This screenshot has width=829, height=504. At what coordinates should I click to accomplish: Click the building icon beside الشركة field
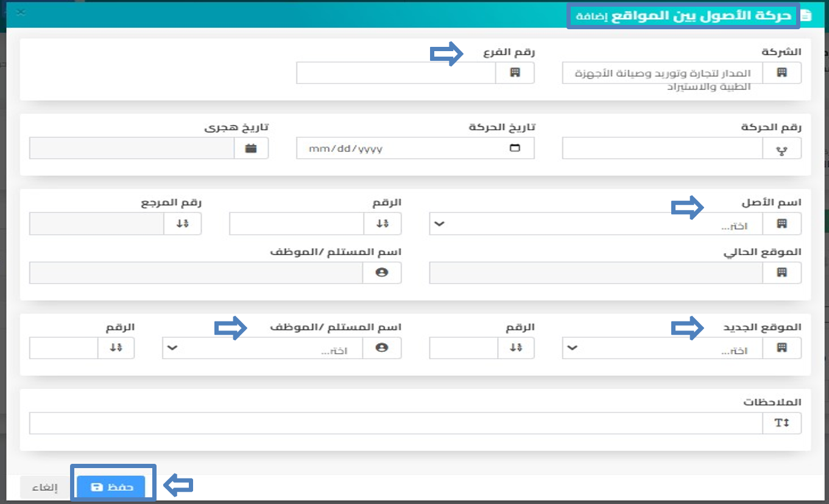coord(782,72)
